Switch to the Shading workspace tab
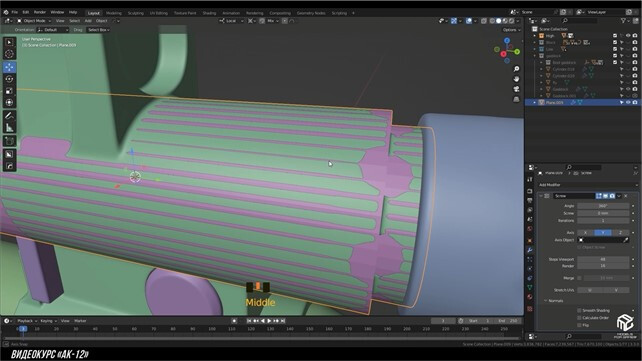The height and width of the screenshot is (361, 642). tap(209, 13)
